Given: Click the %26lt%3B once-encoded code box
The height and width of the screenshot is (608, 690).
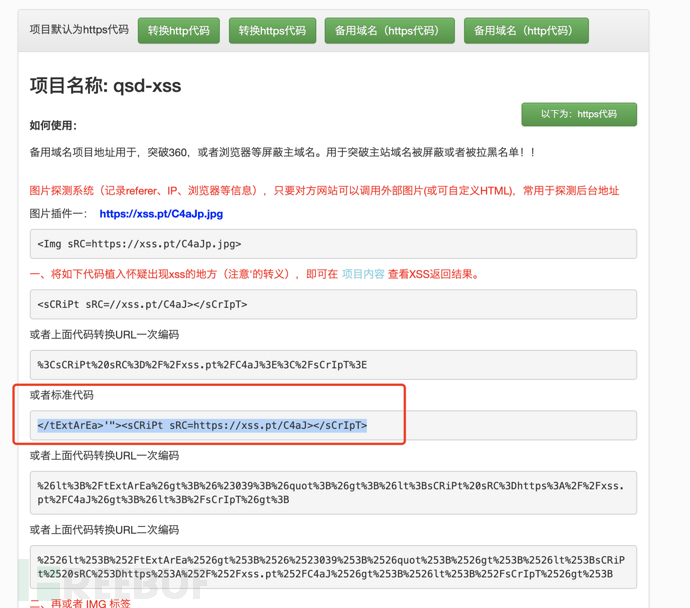Looking at the screenshot, I should 333,493.
